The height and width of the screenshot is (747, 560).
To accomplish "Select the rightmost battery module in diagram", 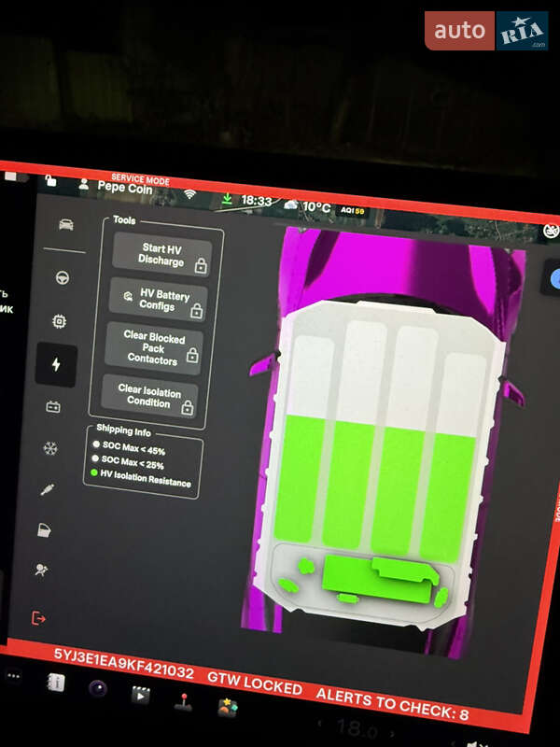I will (453, 458).
